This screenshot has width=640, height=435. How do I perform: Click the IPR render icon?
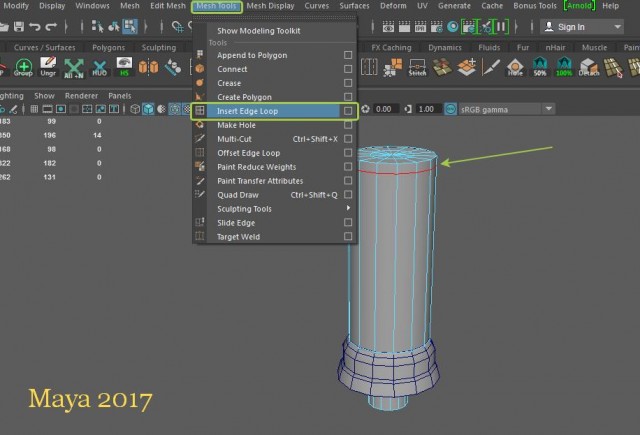(x=420, y=27)
